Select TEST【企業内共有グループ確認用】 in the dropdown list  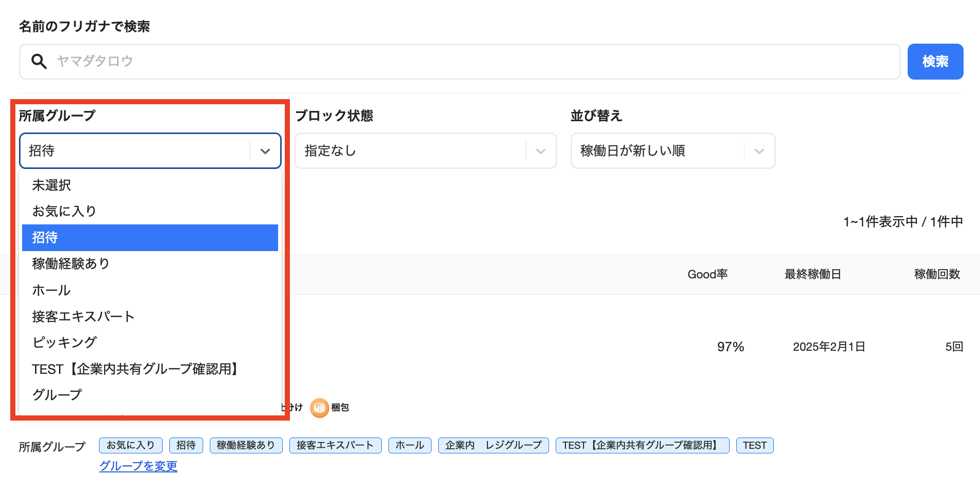pos(150,369)
